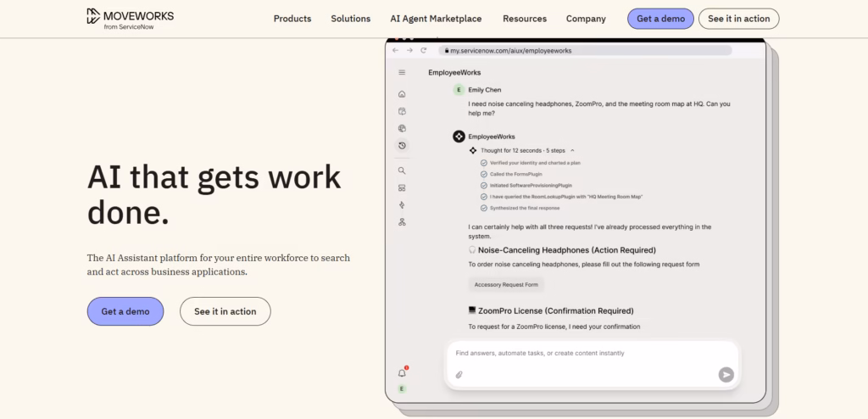Click the text Synthesized the final response

(525, 209)
